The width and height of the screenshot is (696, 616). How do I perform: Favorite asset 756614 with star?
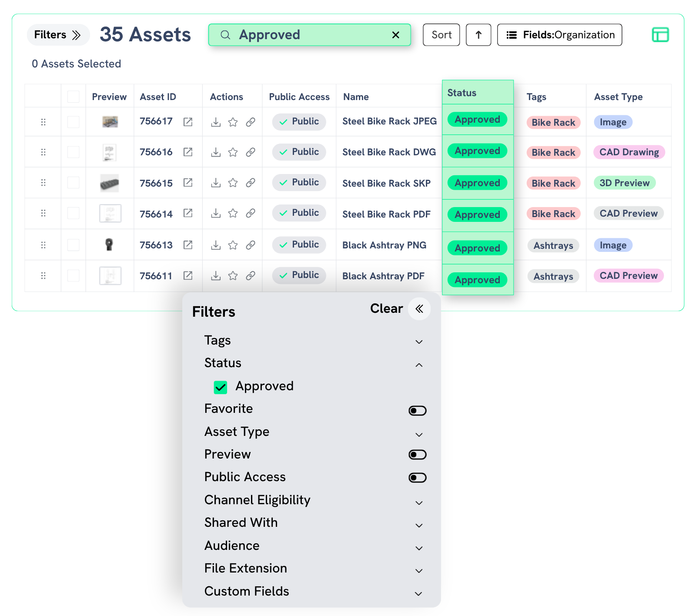pos(233,213)
